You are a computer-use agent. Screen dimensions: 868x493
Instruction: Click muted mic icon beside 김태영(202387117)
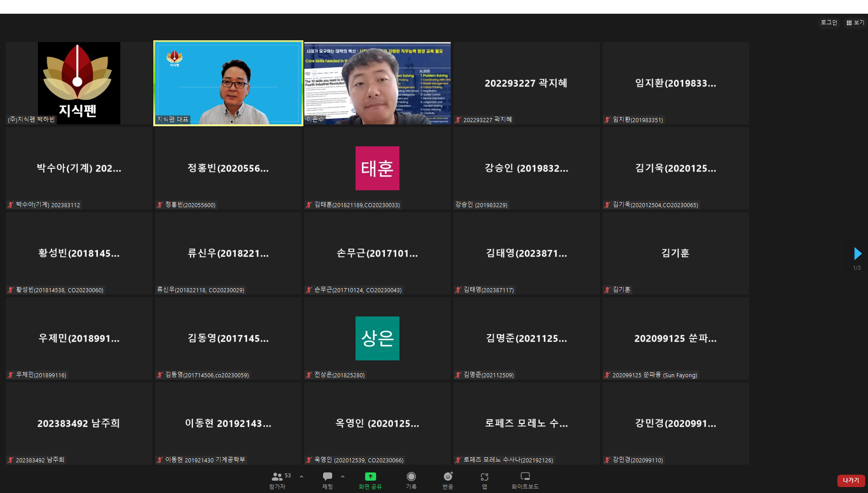[458, 290]
